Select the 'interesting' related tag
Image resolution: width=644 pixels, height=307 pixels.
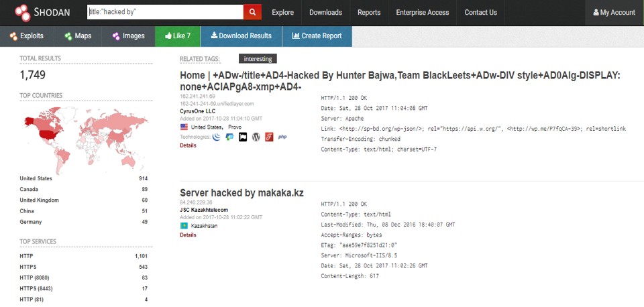(258, 59)
